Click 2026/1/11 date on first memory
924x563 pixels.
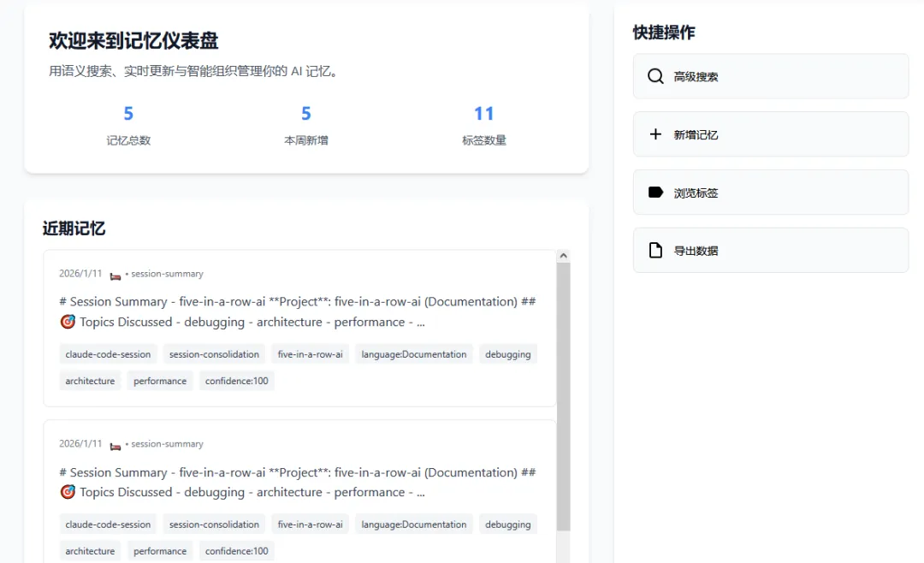[80, 274]
